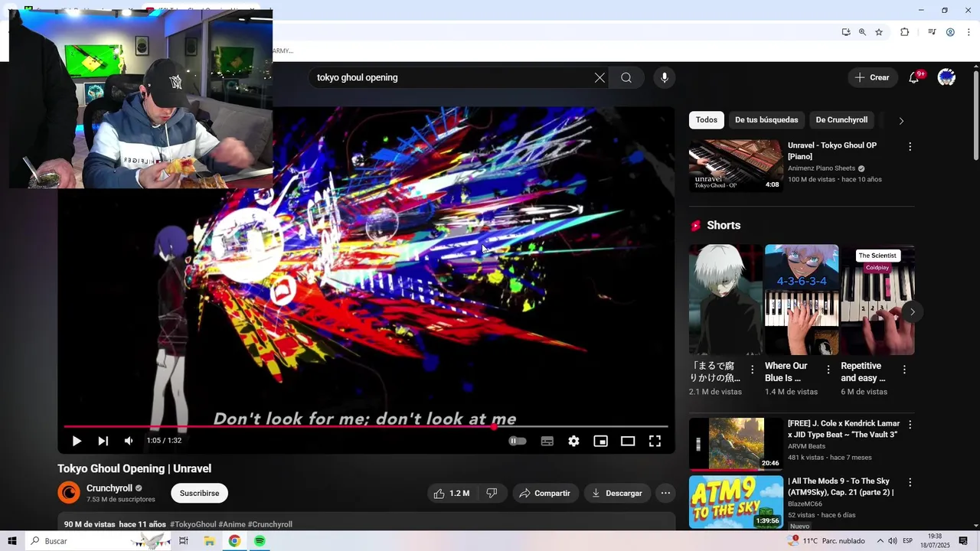Open options for 'Repetitive and easy' short
The height and width of the screenshot is (551, 980).
point(904,370)
